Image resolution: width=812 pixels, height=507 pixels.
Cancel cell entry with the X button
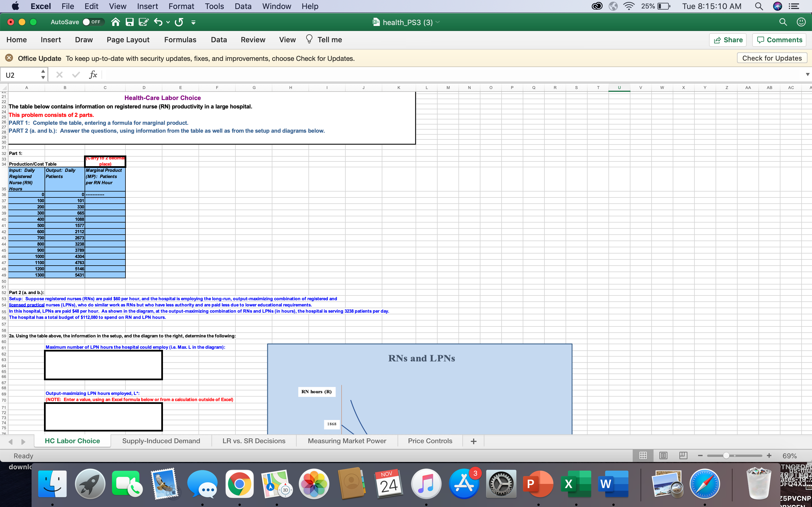(x=59, y=74)
